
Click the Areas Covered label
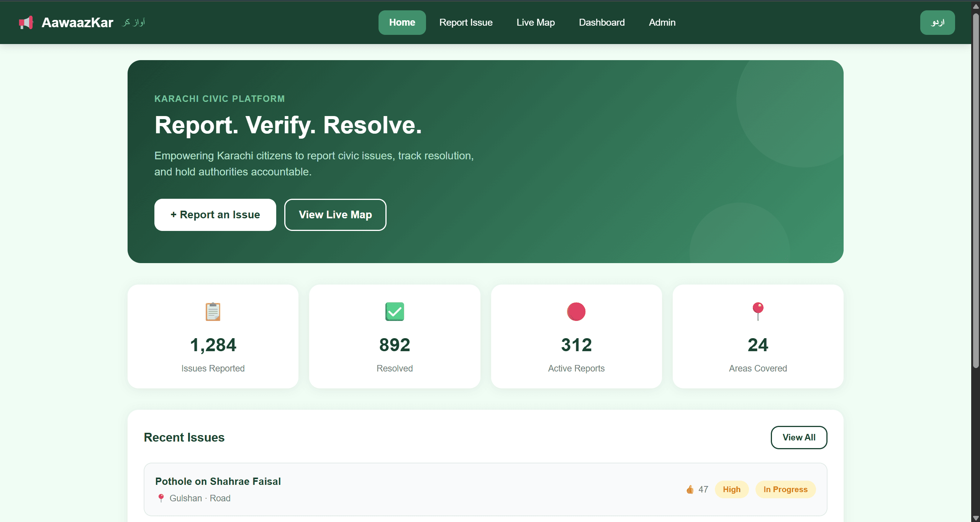click(758, 368)
